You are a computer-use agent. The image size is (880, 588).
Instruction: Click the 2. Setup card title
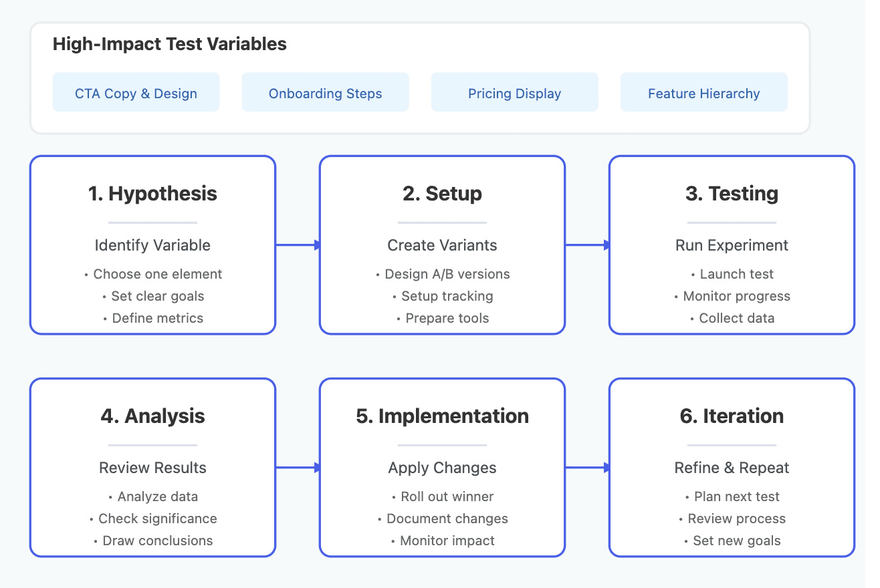pyautogui.click(x=442, y=194)
